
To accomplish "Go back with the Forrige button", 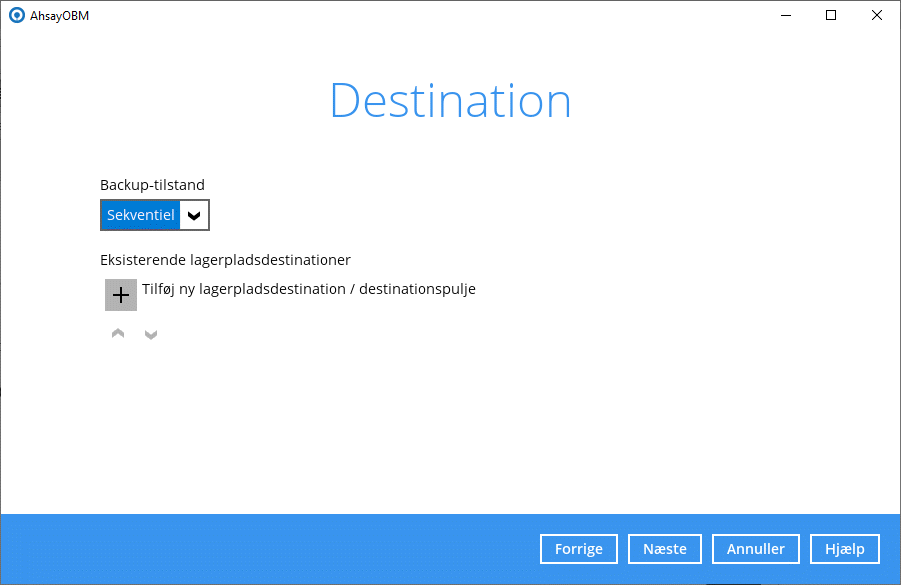I will point(578,549).
